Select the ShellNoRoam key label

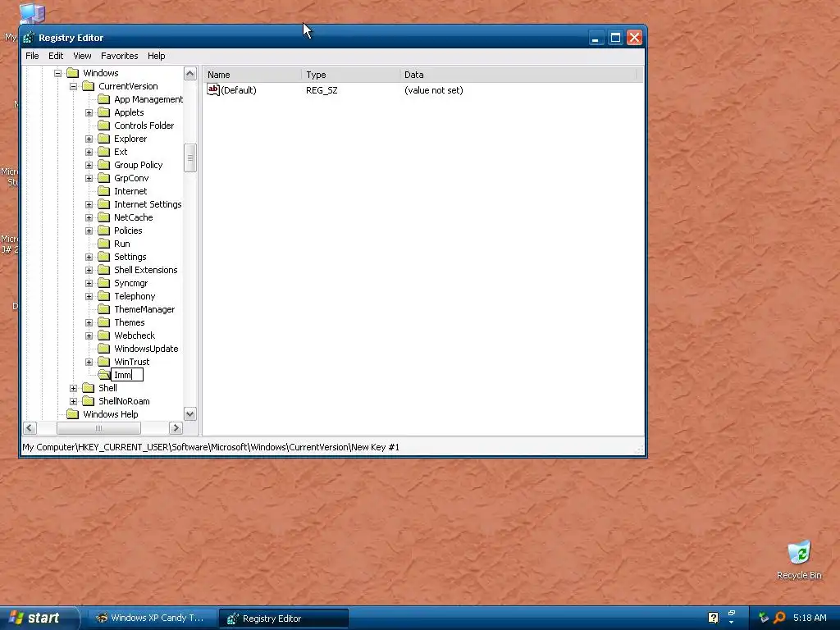pos(124,401)
